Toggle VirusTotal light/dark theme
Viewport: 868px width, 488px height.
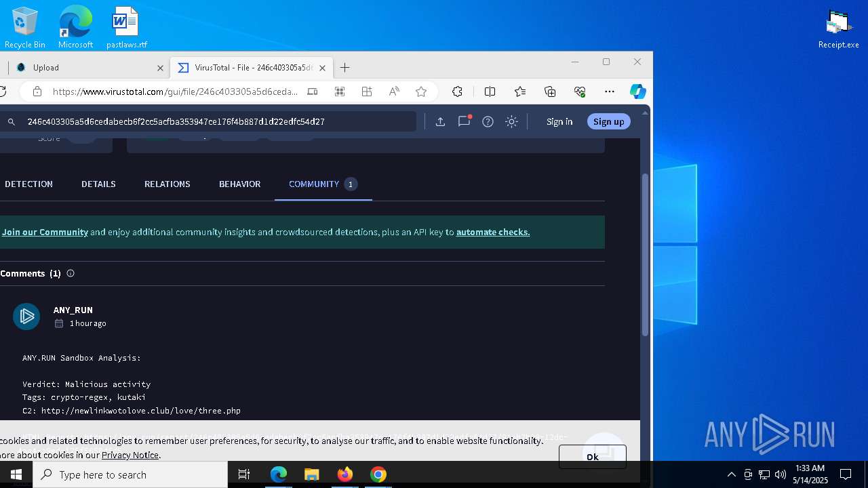point(512,122)
